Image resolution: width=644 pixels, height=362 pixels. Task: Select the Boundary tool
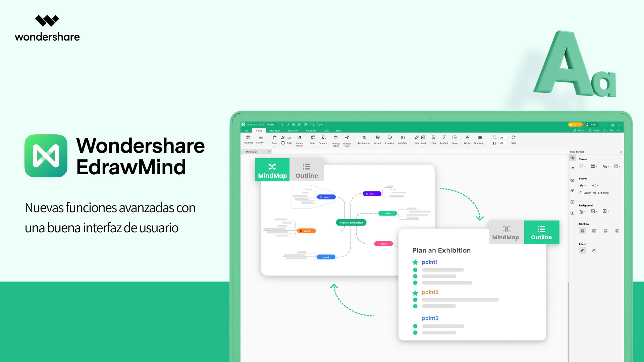click(389, 138)
